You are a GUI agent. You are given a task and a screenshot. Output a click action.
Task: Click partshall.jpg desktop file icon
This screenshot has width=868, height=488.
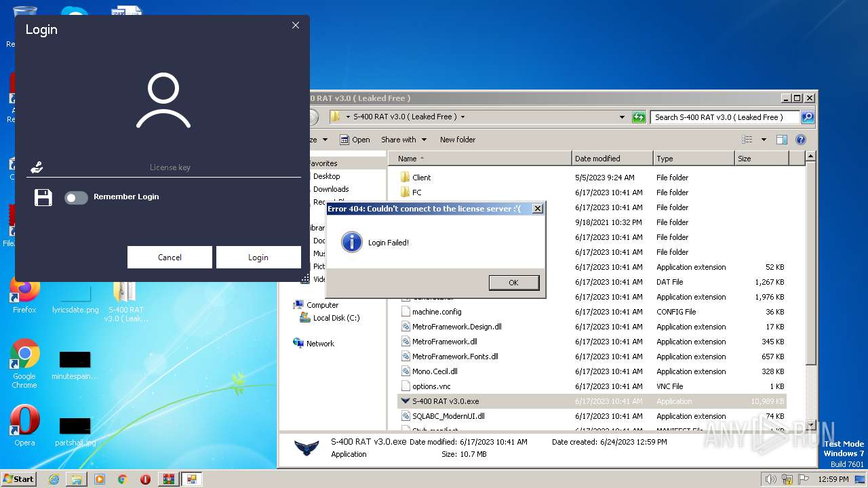pos(75,432)
